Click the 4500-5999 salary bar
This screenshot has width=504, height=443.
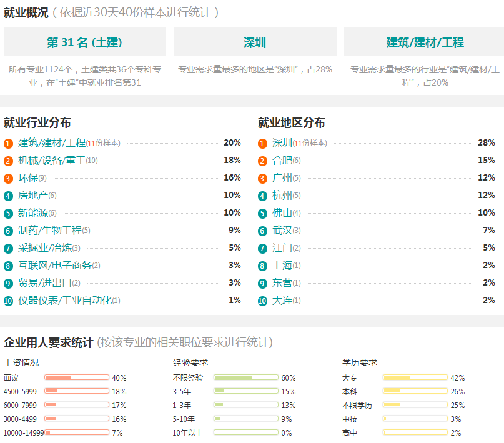[x=77, y=391]
